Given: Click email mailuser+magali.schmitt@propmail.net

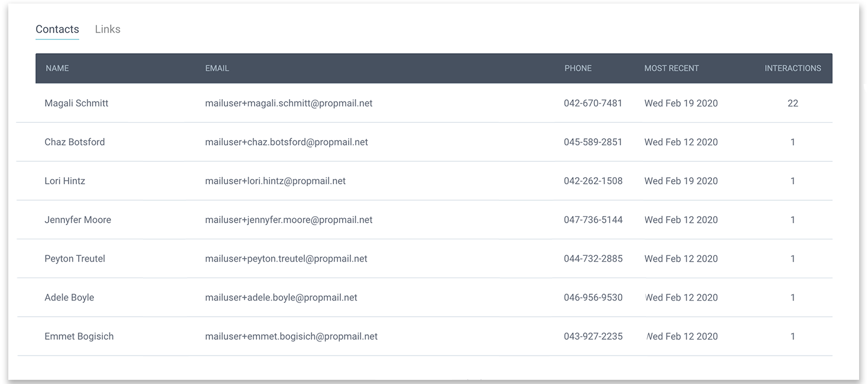Looking at the screenshot, I should coord(289,103).
